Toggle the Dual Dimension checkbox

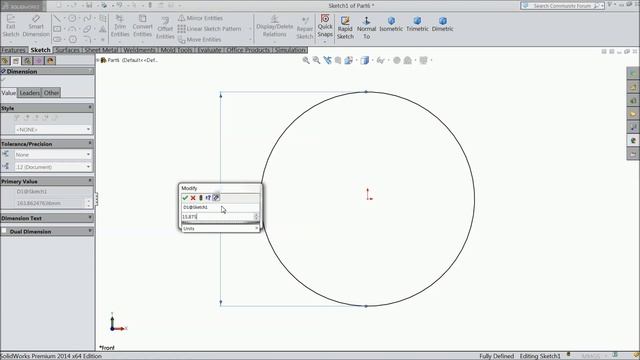pyautogui.click(x=4, y=231)
